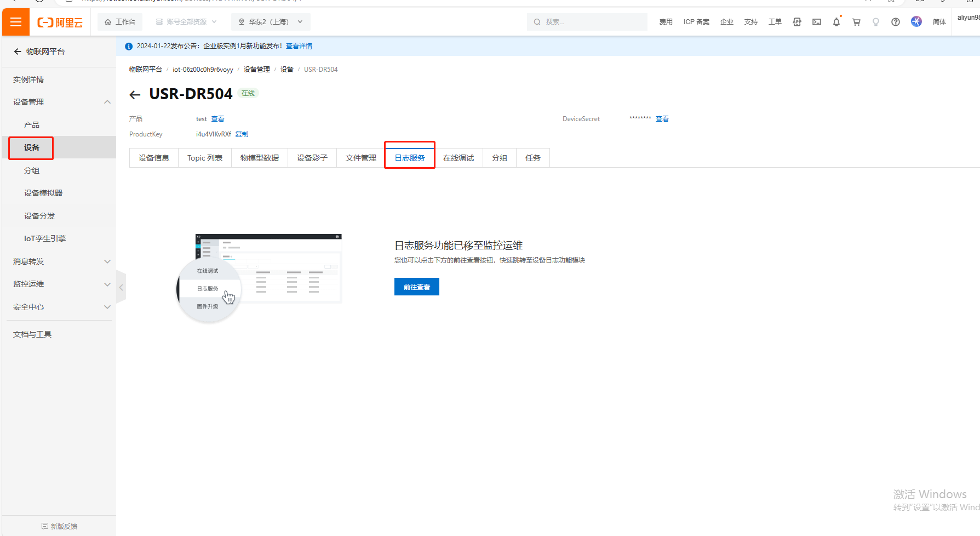980x536 pixels.
Task: Collapse the 设备管理 sidebar section
Action: click(107, 102)
